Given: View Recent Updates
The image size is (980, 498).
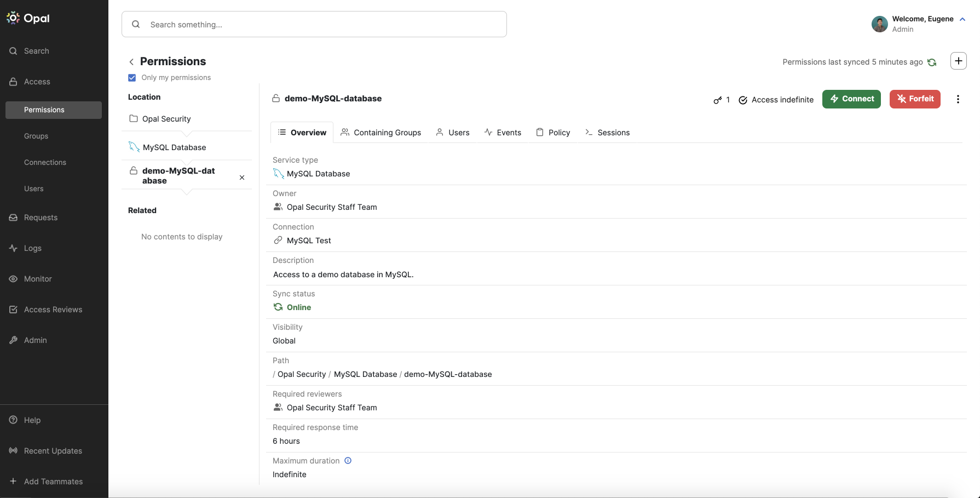Looking at the screenshot, I should tap(54, 451).
